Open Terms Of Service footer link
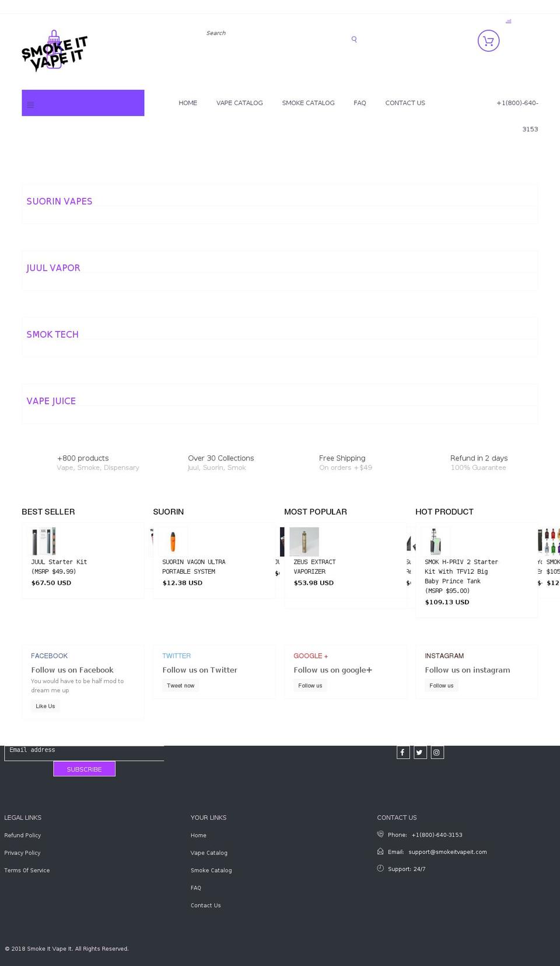560x966 pixels. click(27, 870)
